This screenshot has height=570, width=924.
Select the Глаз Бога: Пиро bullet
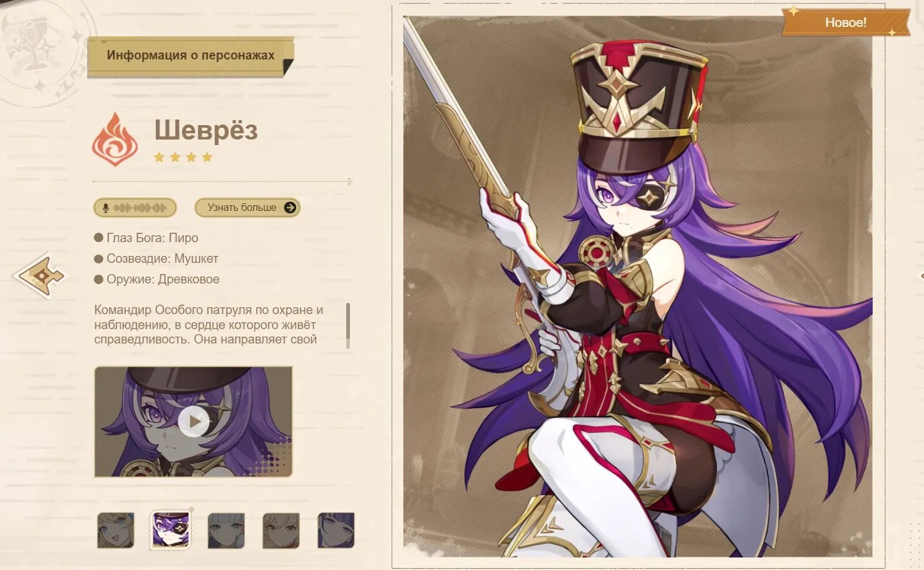[x=146, y=238]
